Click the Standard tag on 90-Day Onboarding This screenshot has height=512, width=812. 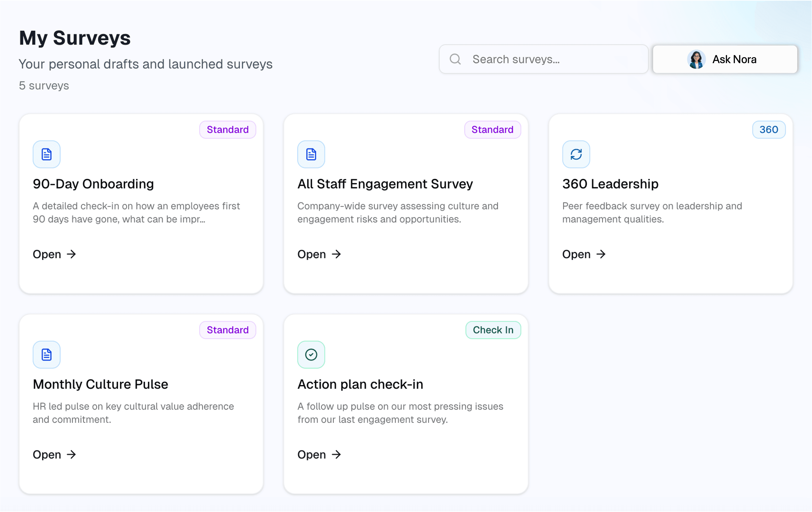[x=228, y=130]
